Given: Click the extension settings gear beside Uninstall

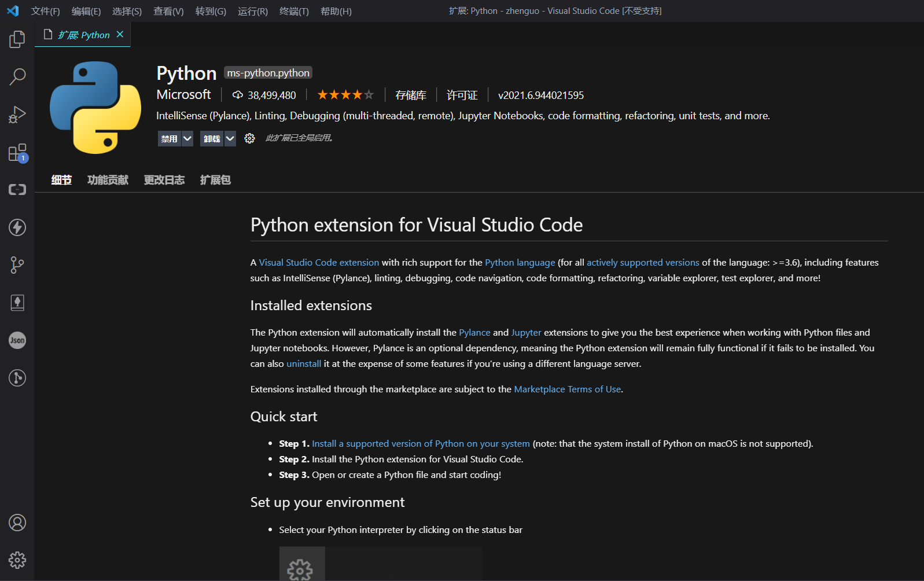Looking at the screenshot, I should pos(249,138).
